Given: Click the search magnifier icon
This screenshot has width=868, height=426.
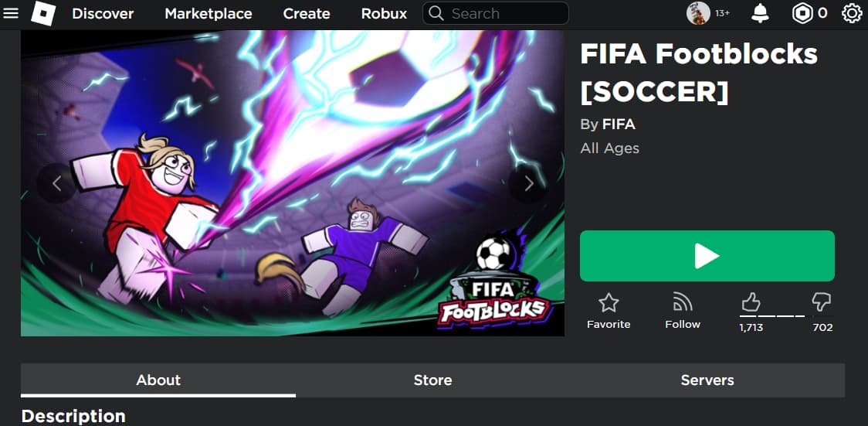Looking at the screenshot, I should pyautogui.click(x=436, y=13).
